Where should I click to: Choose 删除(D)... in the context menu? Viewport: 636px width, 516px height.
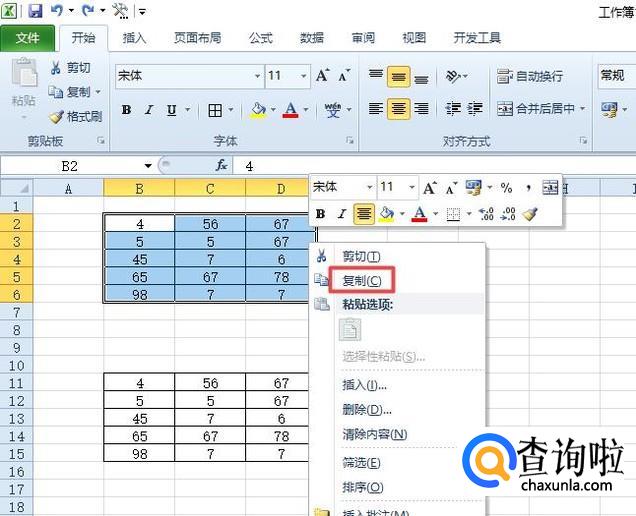(367, 410)
